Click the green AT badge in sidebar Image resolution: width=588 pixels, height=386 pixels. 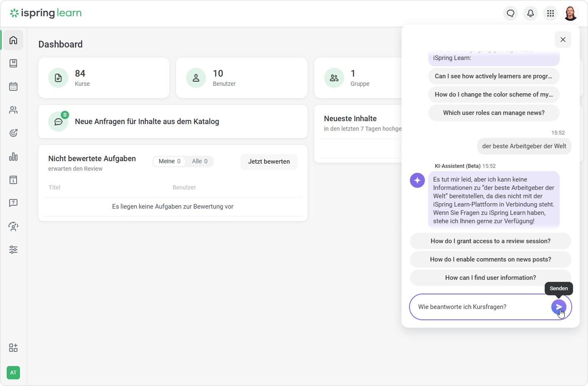pyautogui.click(x=13, y=373)
